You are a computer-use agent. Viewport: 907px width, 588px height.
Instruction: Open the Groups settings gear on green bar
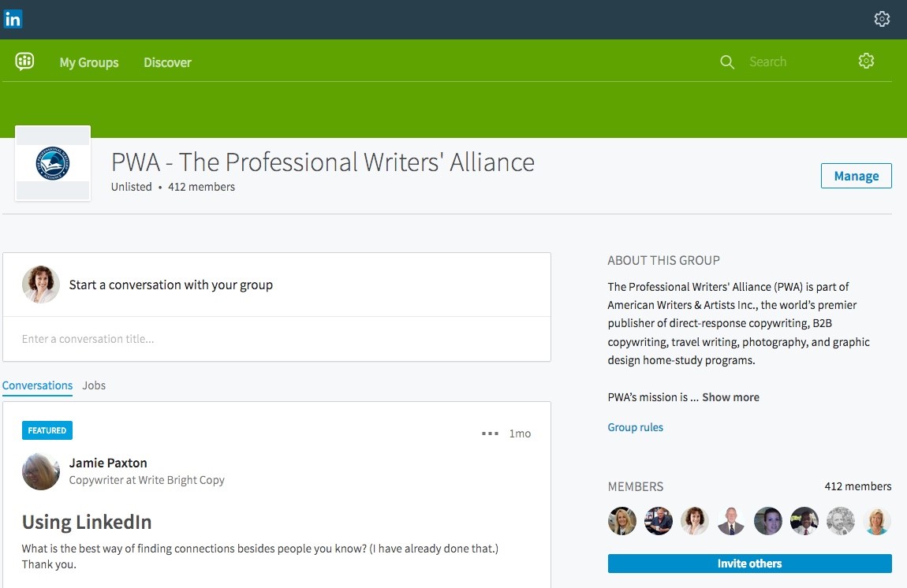[x=866, y=61]
